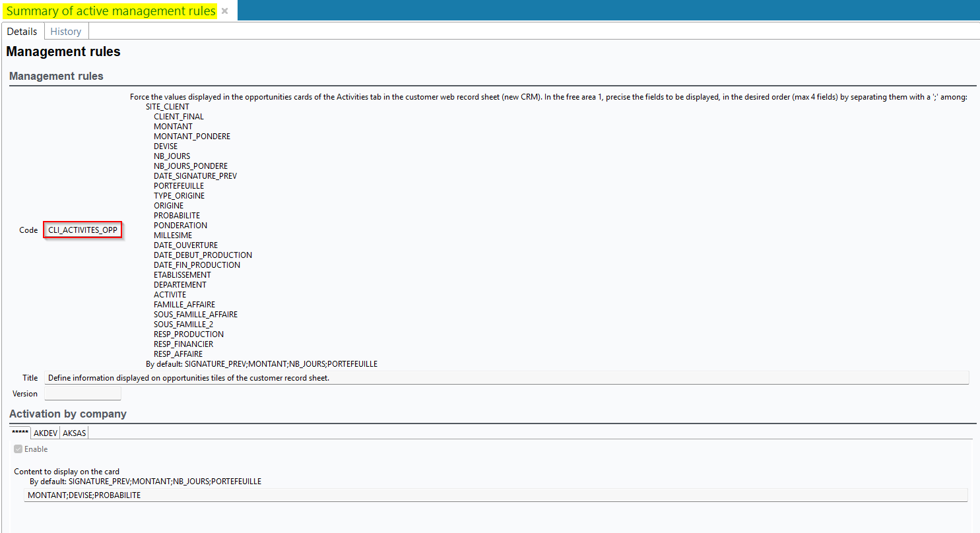
Task: Select the ***** all-companies tab
Action: click(20, 433)
